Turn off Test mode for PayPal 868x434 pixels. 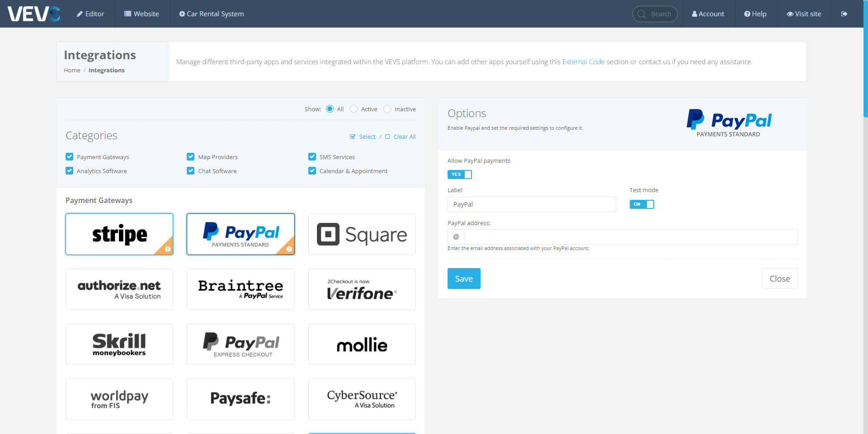coord(642,204)
